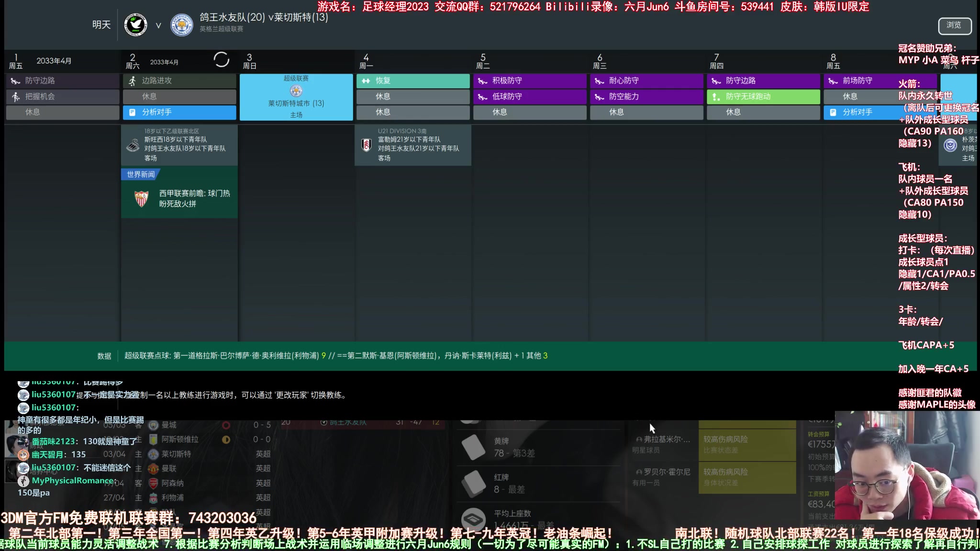Click the 边路进攻 running-figure icon
Image resolution: width=980 pixels, height=551 pixels.
(x=133, y=81)
